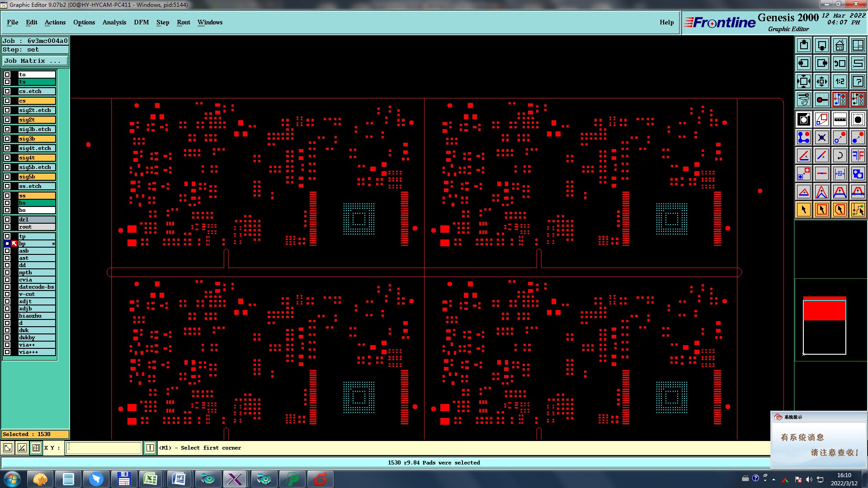Click the pan left arrow icon
The image size is (868, 488).
coord(804,63)
